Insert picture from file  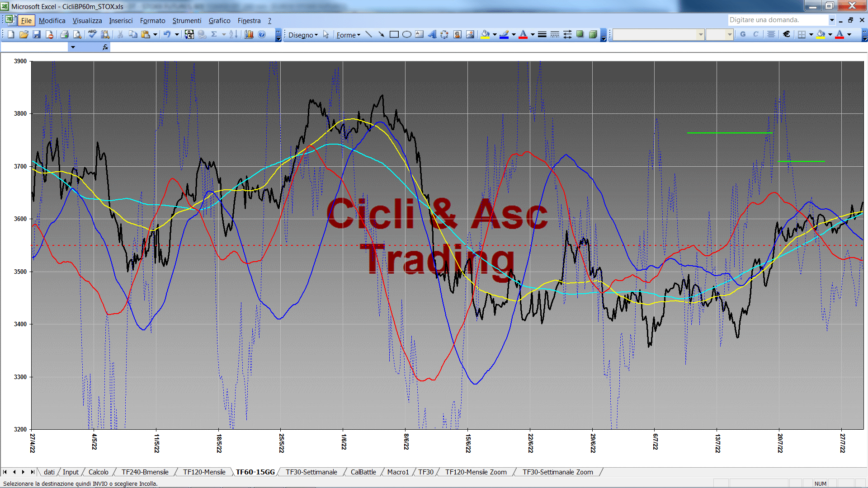tap(470, 34)
